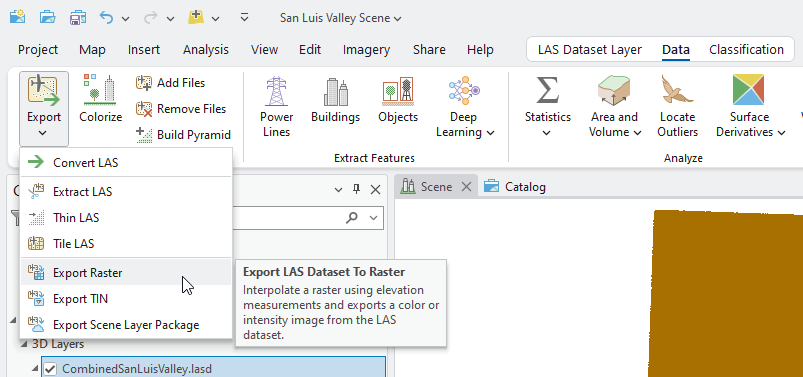Undo the last action

(x=106, y=17)
